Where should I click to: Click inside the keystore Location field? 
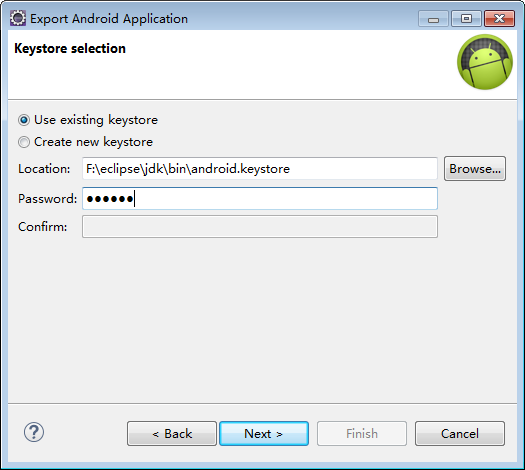click(260, 169)
